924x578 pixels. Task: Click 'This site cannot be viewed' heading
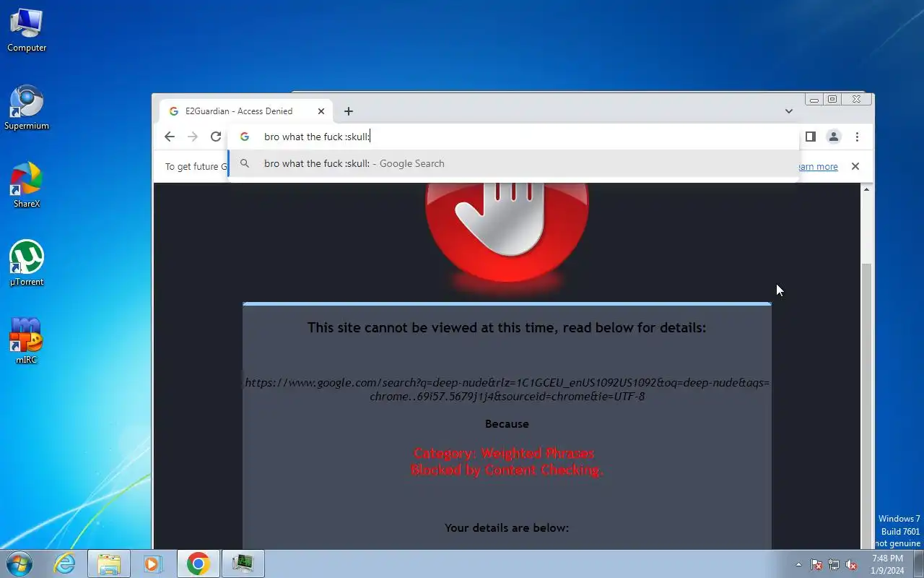point(507,327)
